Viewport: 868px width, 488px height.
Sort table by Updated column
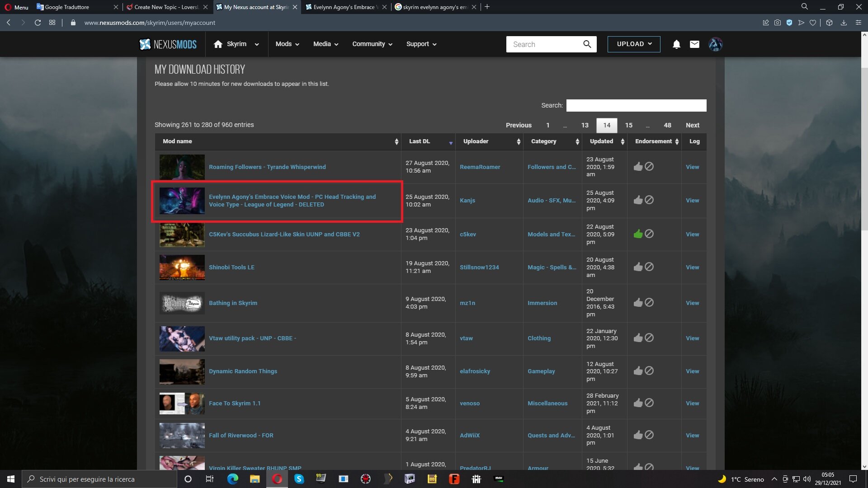(604, 141)
